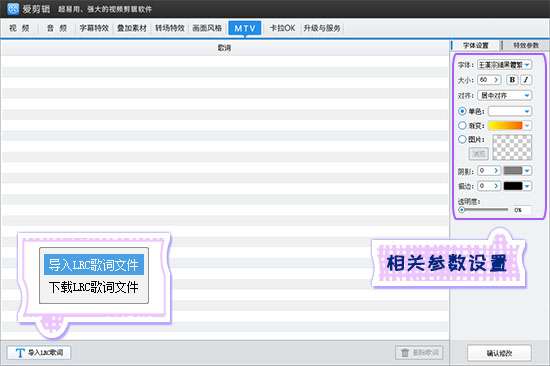Screen dimensions: 550x366
Task: Click the checkered image preview thumbnail
Action: (x=512, y=147)
